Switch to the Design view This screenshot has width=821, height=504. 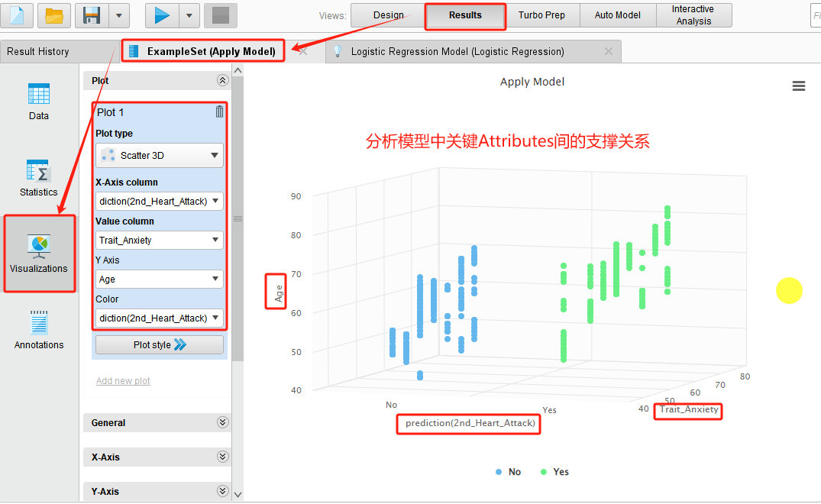[389, 15]
